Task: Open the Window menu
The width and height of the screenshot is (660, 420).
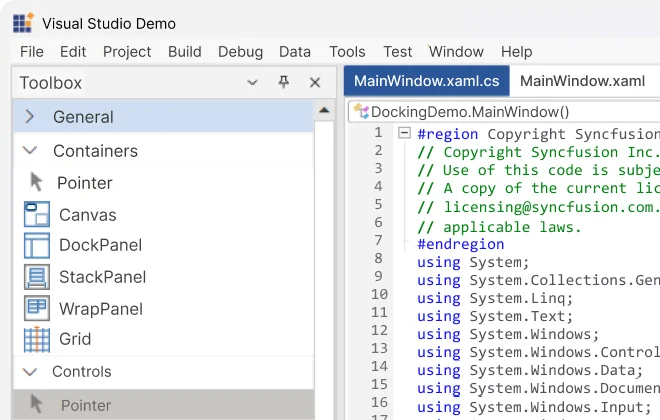Action: coord(456,52)
